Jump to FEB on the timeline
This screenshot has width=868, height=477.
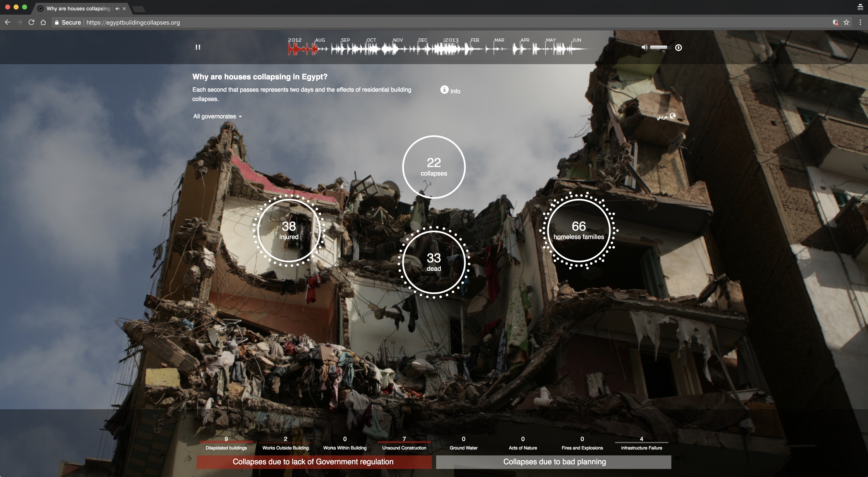click(475, 40)
